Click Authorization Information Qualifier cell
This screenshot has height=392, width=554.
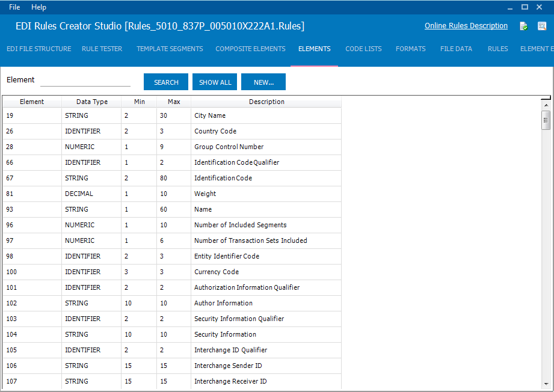(266, 287)
